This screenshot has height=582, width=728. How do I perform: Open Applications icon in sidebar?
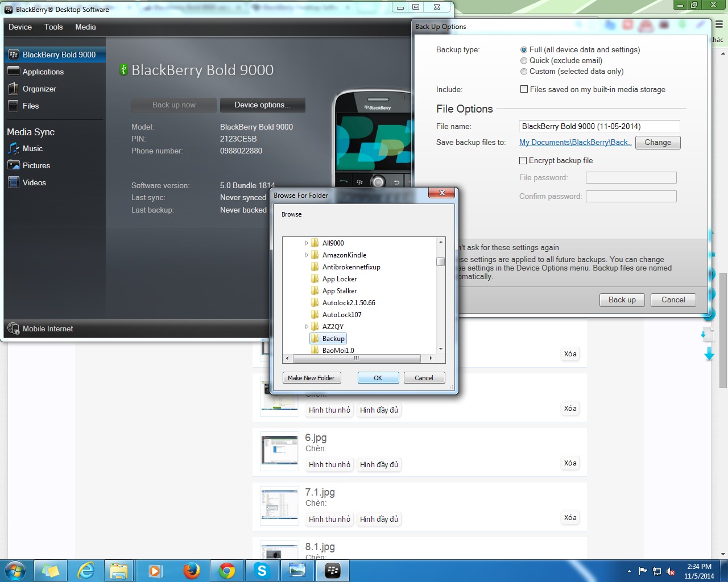14,72
